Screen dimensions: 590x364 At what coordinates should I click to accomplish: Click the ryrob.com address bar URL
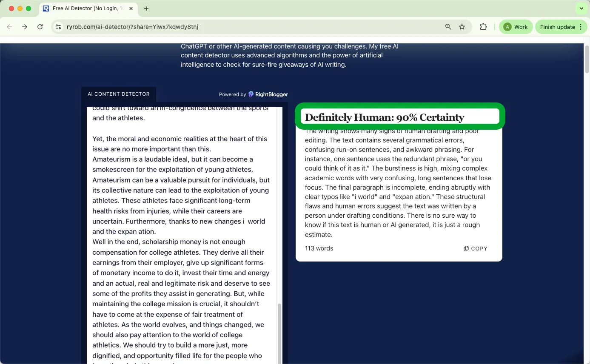[132, 27]
